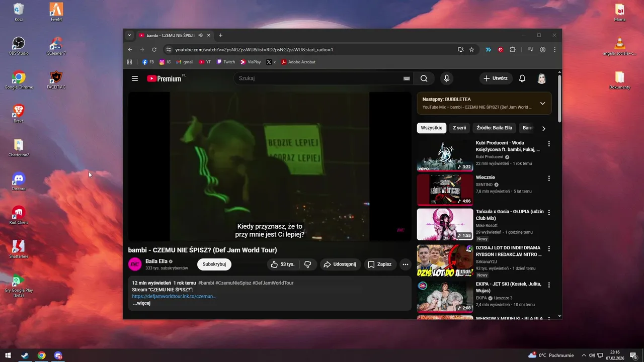644x362 pixels.
Task: Dislike the video with thumbs-down
Action: pyautogui.click(x=308, y=264)
